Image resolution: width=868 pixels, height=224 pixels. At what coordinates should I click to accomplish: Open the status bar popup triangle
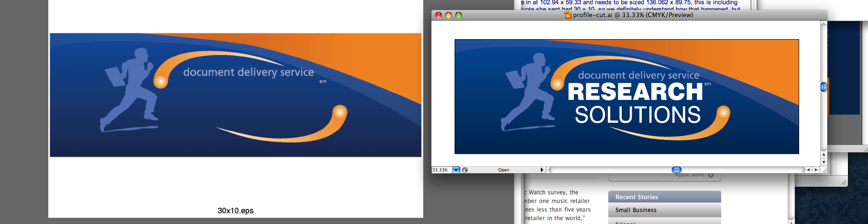tap(542, 170)
